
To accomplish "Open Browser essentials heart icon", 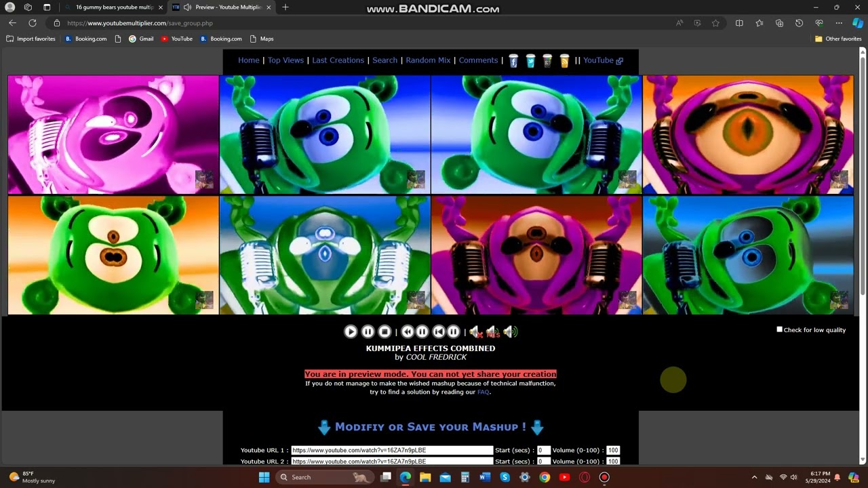I will tap(819, 23).
